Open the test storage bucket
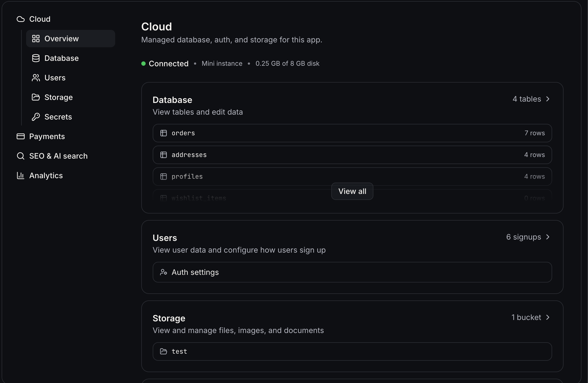588x383 pixels. [x=352, y=351]
